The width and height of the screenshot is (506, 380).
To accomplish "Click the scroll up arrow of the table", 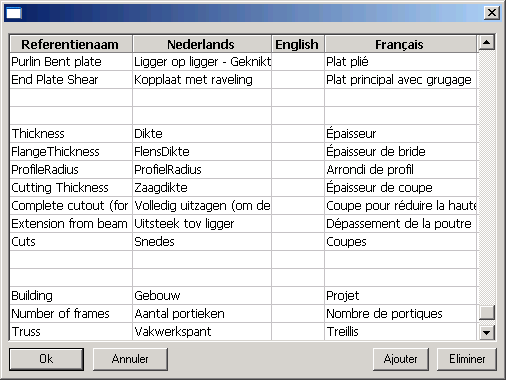I will [487, 43].
